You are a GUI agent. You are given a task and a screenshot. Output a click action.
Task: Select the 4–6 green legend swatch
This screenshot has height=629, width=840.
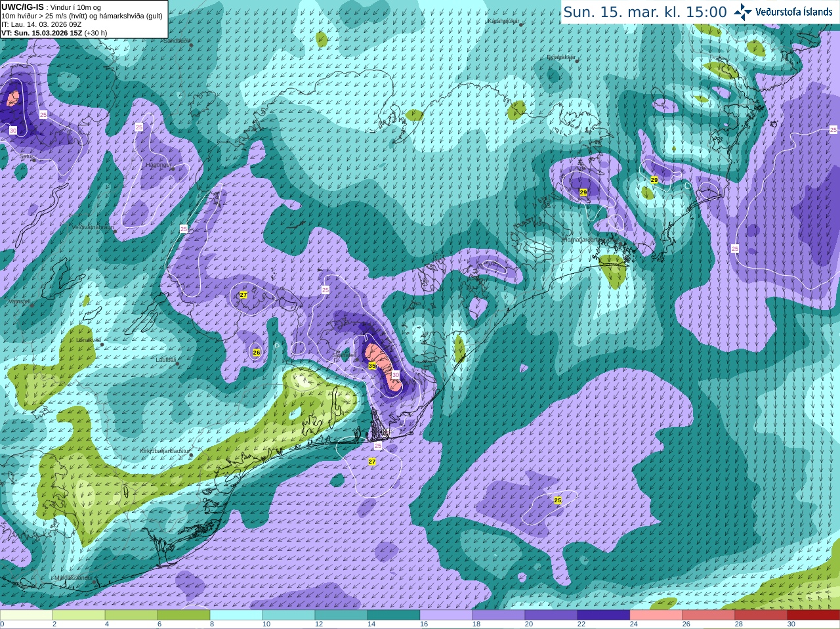[131, 615]
